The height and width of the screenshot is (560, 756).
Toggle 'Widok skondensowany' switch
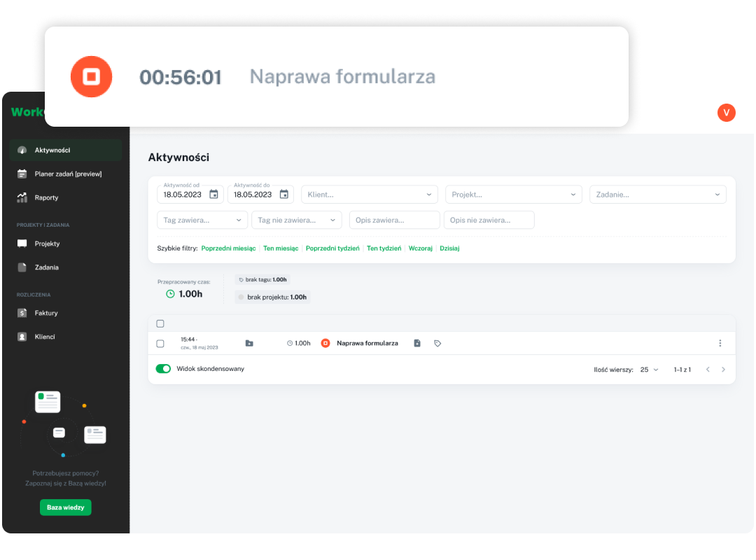coord(163,369)
